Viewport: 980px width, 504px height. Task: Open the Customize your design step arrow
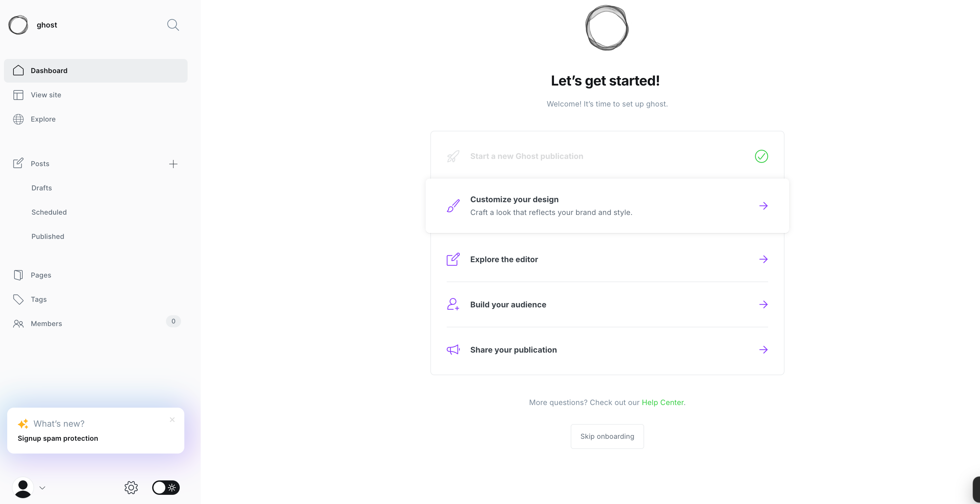point(763,206)
